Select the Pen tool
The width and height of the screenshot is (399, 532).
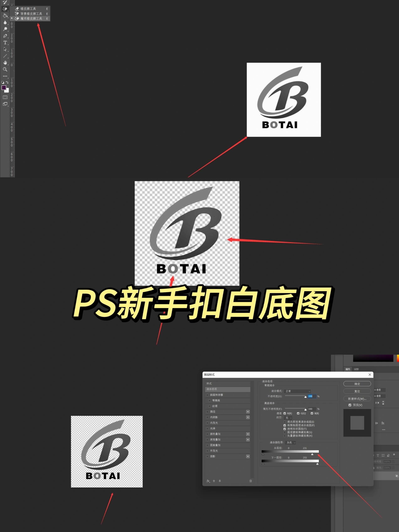pyautogui.click(x=5, y=36)
